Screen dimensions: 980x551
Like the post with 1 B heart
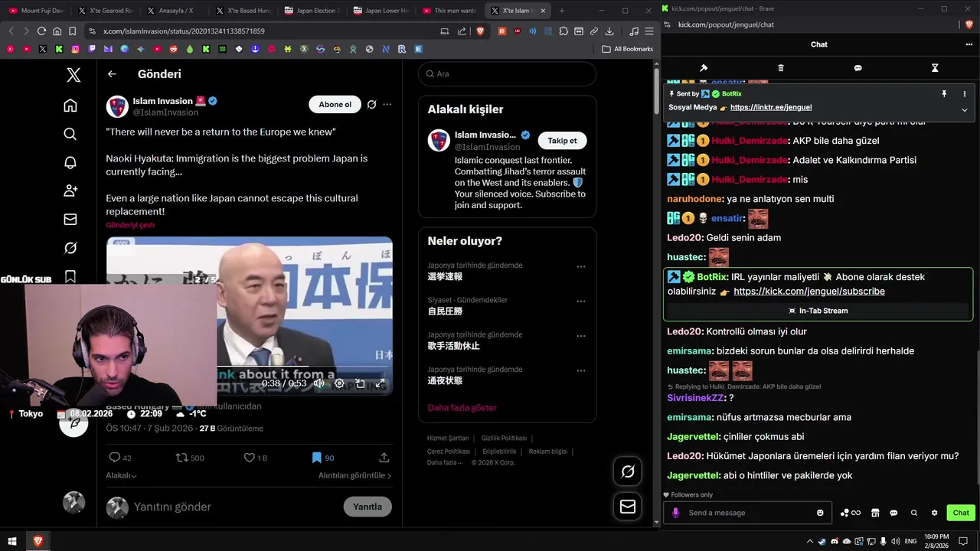pos(249,458)
